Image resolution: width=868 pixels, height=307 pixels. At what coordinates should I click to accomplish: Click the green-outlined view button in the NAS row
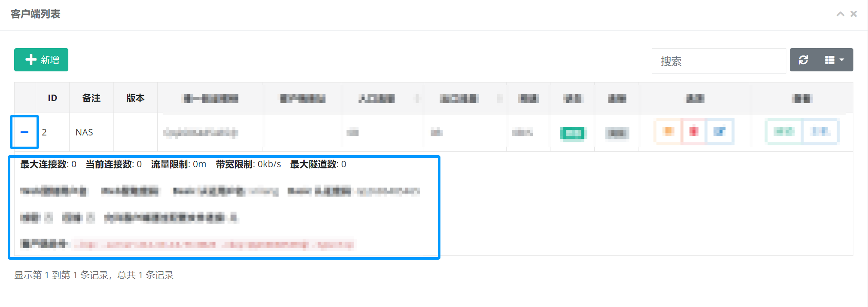(784, 132)
